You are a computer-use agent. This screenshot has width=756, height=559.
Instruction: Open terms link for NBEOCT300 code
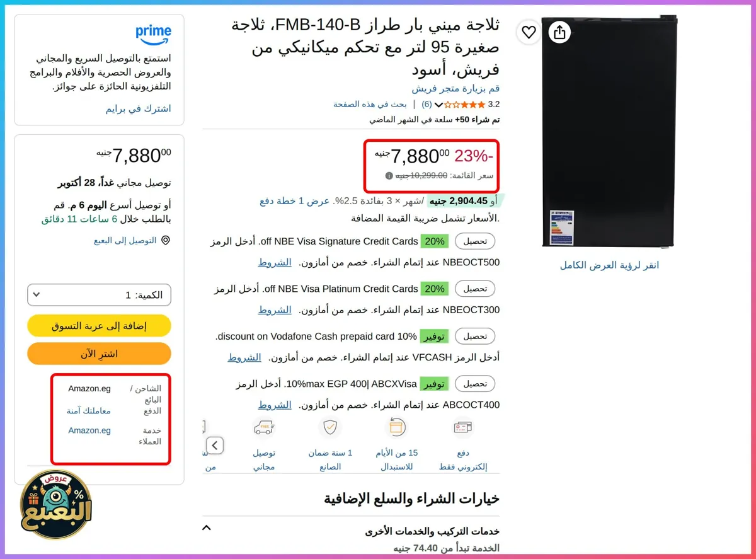tap(275, 309)
